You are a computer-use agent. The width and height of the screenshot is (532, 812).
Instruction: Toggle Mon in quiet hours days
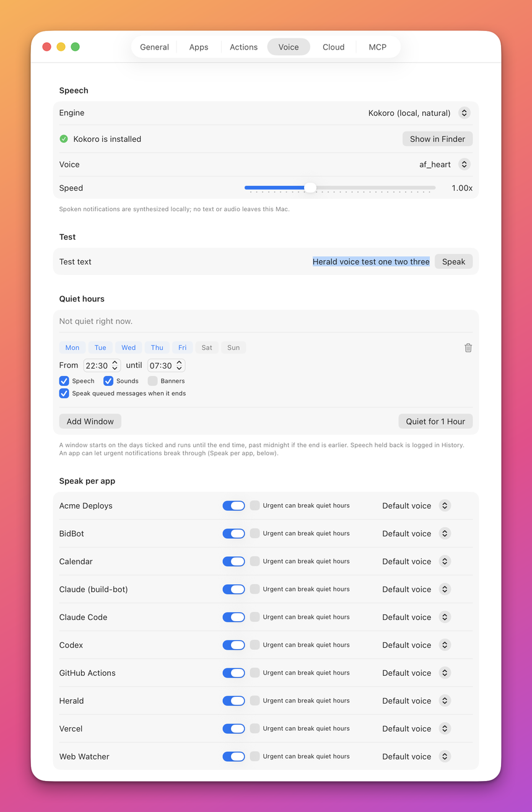[x=72, y=347]
